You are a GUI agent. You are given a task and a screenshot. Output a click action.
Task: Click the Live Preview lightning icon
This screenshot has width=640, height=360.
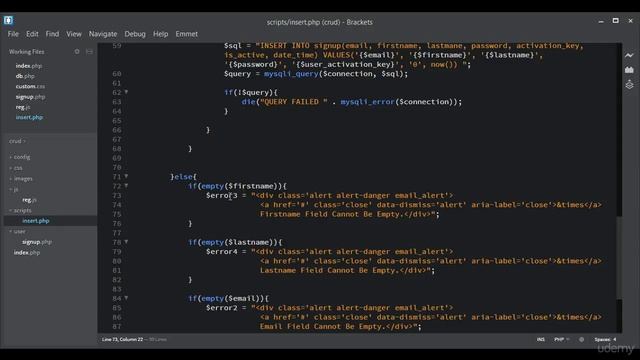629,56
